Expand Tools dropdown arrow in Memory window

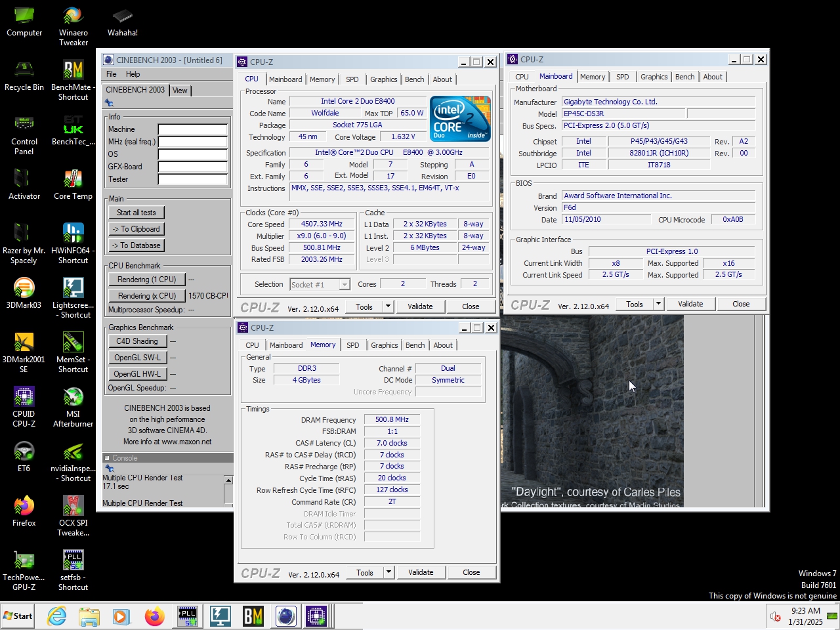point(388,572)
